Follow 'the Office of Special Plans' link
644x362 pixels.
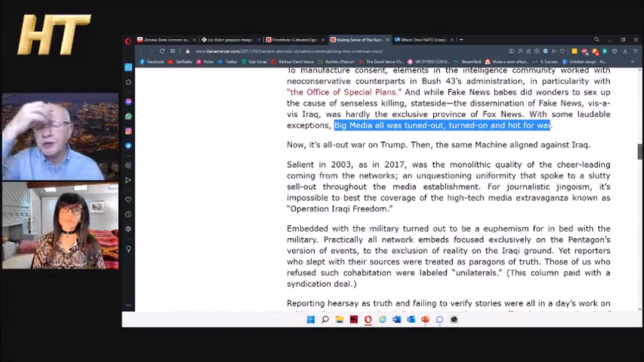pyautogui.click(x=345, y=92)
